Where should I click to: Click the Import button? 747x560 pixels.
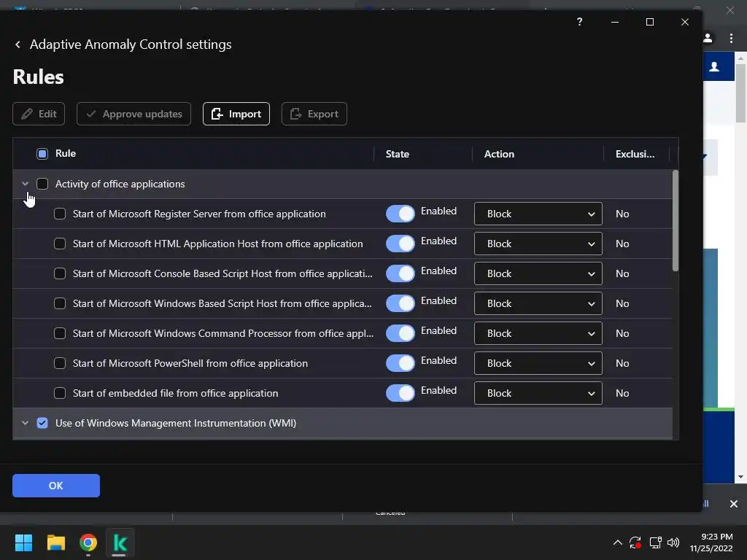tap(236, 114)
